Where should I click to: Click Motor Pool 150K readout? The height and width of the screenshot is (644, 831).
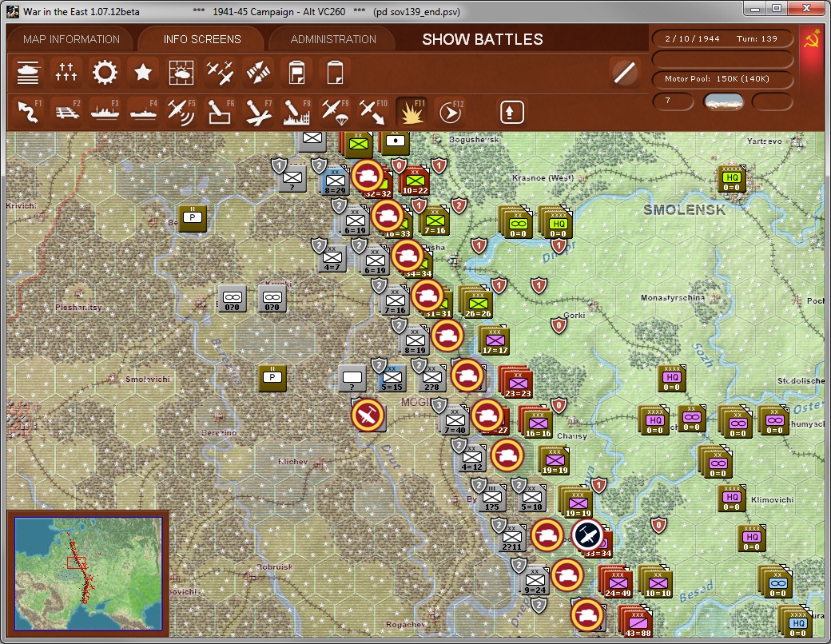pos(722,78)
